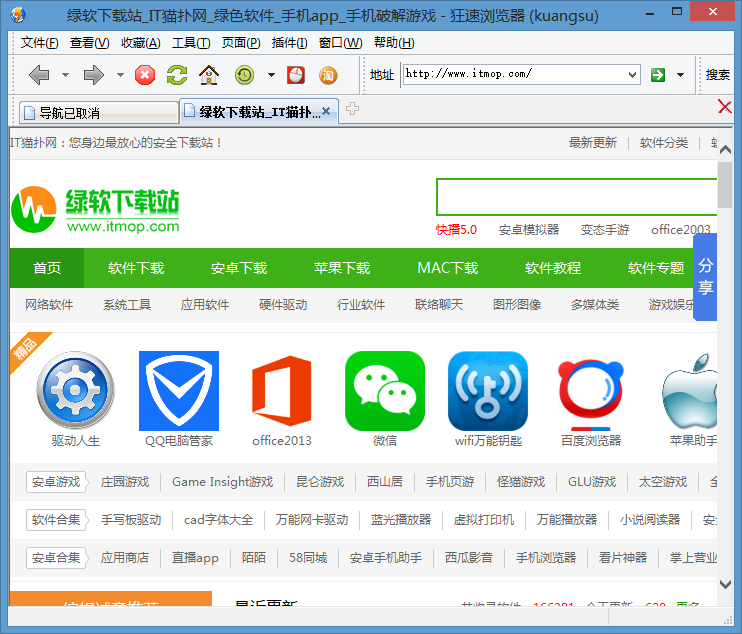Open the 微信 WeChat icon
Screen dimensions: 742x634
pyautogui.click(x=385, y=390)
